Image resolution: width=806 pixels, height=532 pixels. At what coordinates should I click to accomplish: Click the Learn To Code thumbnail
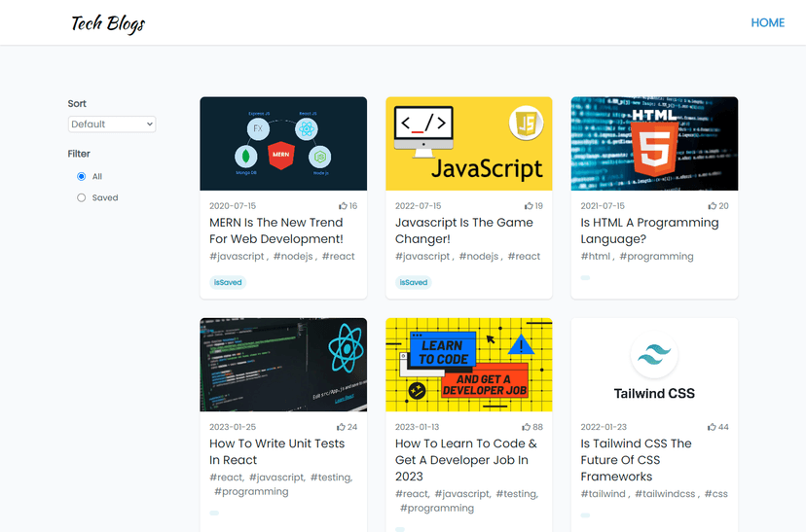[x=469, y=365]
